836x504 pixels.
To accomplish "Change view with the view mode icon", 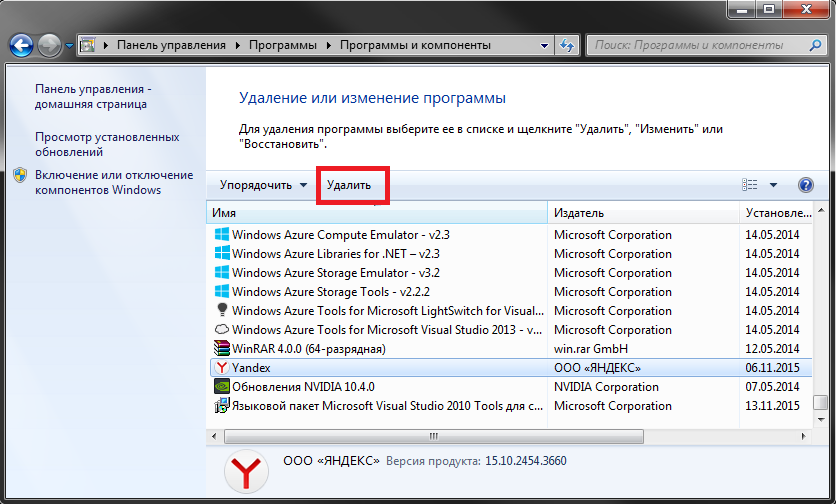I will (x=750, y=185).
